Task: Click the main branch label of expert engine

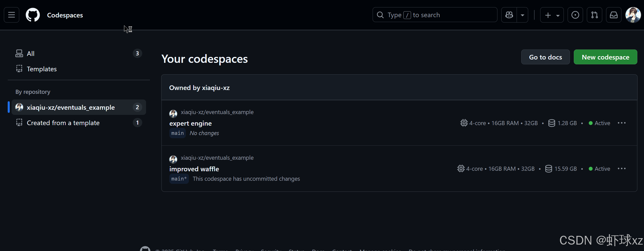Action: (x=177, y=133)
